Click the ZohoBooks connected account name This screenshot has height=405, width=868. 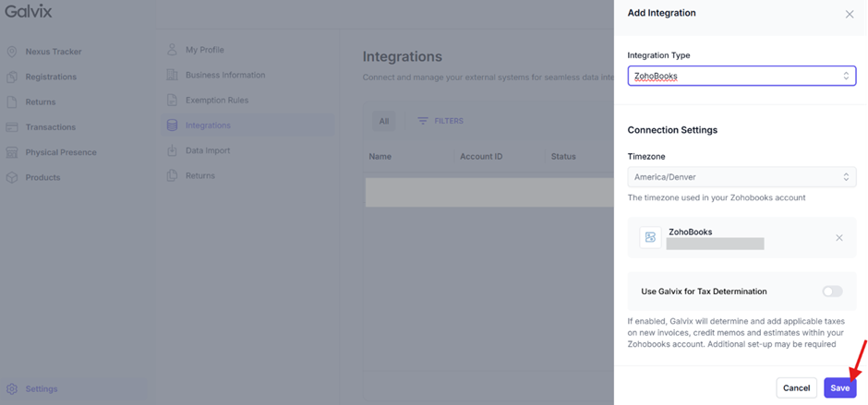(x=691, y=232)
